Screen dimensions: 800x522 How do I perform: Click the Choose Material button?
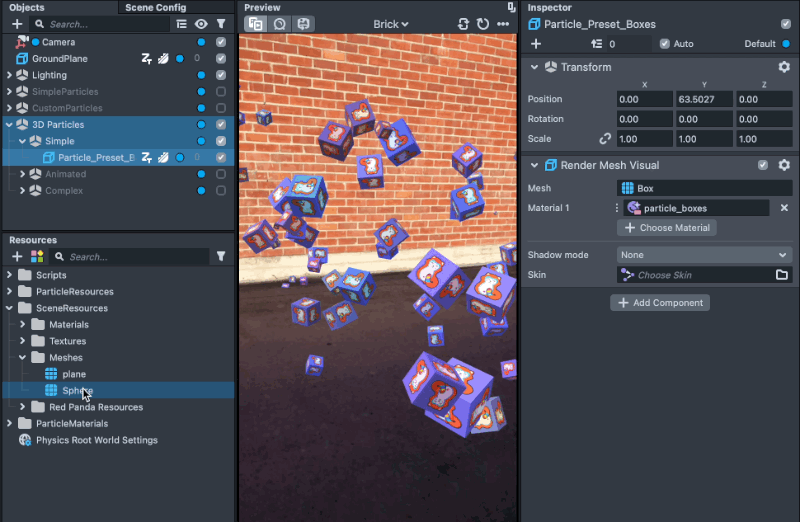coord(667,228)
